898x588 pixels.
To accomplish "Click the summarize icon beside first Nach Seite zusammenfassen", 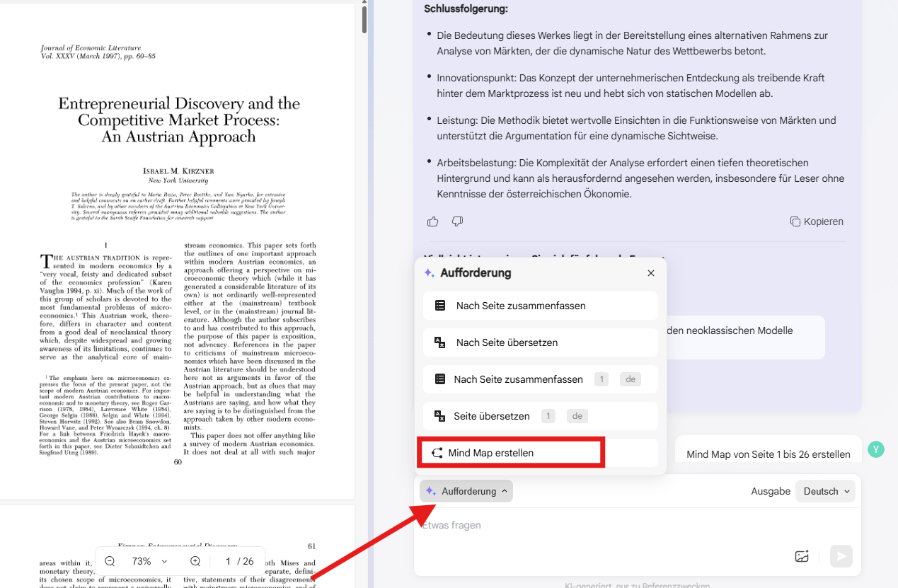I will (440, 306).
